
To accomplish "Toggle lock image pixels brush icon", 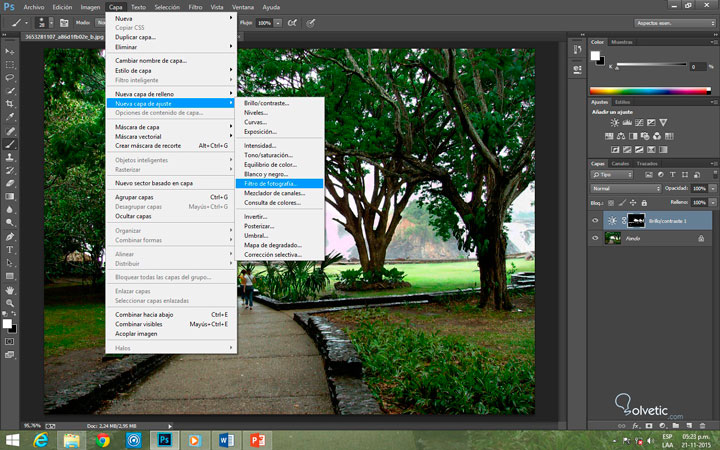I will click(622, 203).
